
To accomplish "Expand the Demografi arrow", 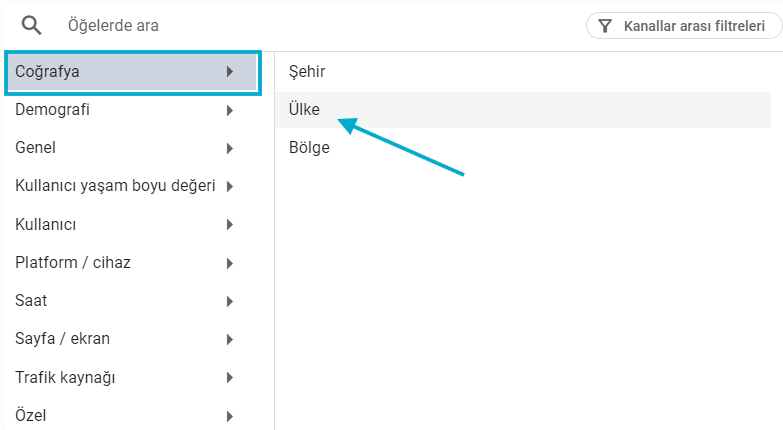I will 230,110.
